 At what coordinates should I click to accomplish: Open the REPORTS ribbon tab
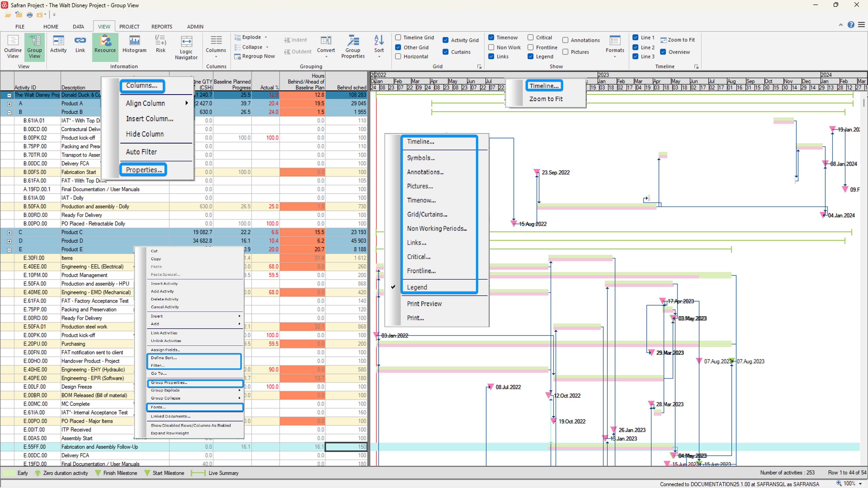coord(161,27)
